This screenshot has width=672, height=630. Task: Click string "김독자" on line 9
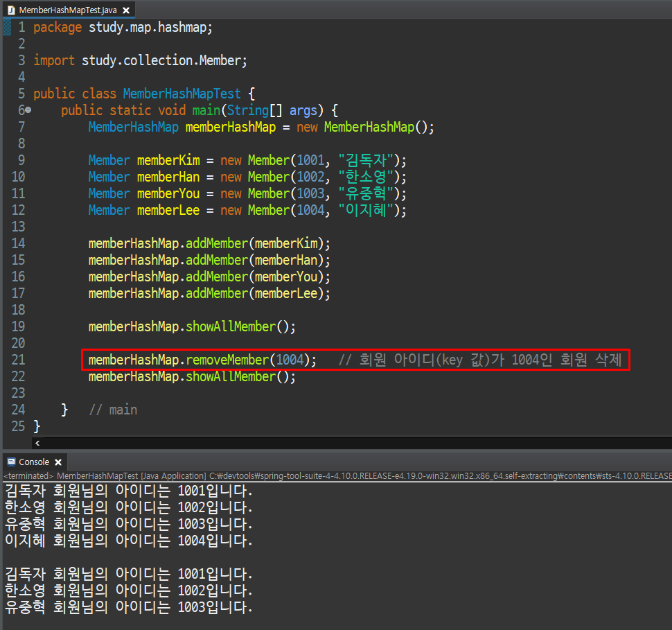point(366,160)
